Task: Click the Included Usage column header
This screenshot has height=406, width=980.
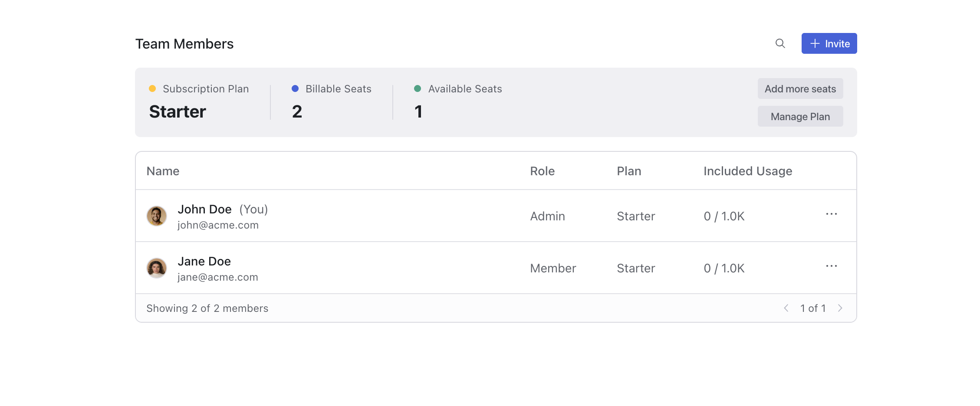Action: pos(747,171)
